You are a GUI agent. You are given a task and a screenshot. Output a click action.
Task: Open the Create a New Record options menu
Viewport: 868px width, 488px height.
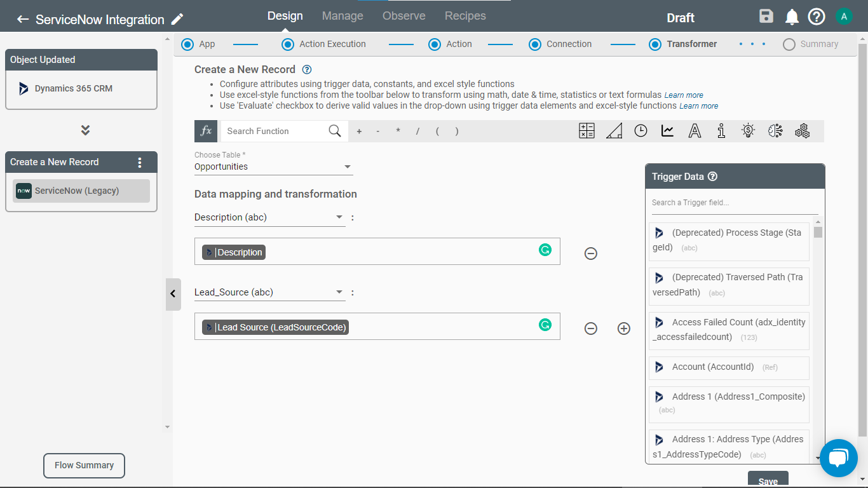point(140,162)
